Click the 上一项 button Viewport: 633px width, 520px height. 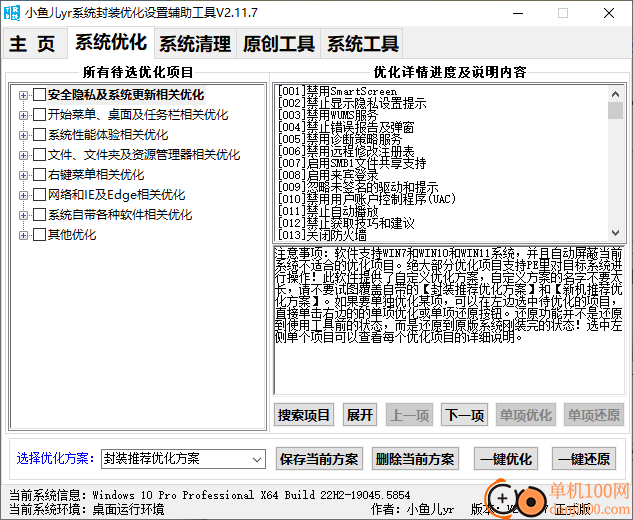(409, 415)
